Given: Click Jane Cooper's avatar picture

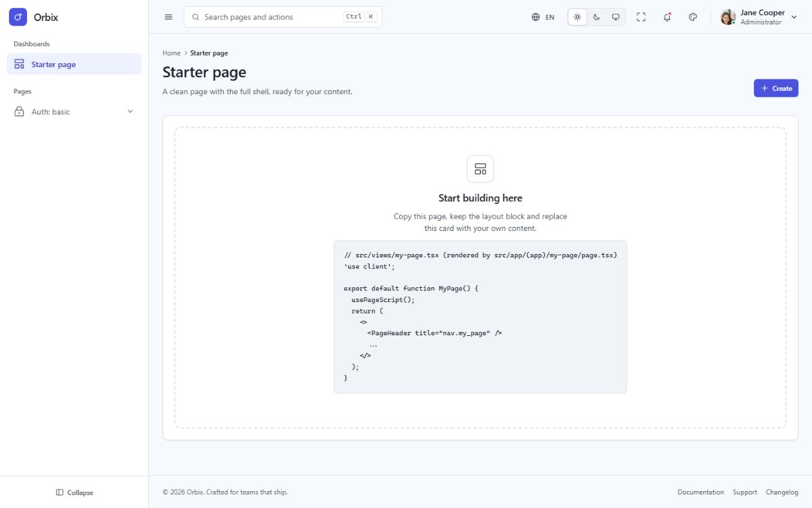Looking at the screenshot, I should (728, 17).
